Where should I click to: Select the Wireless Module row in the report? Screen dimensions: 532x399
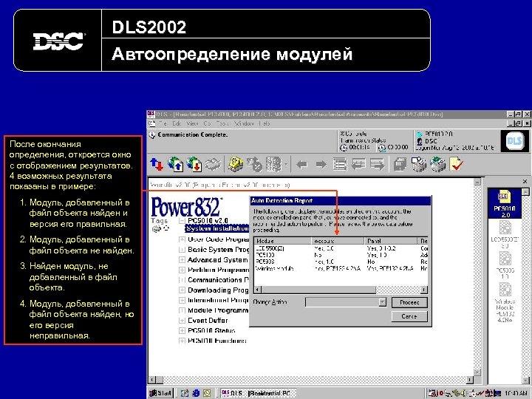[x=341, y=268]
